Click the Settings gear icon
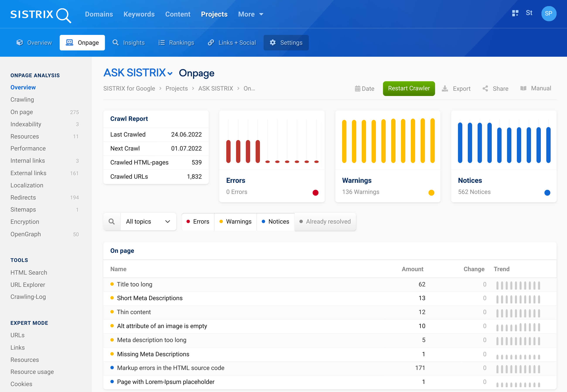The height and width of the screenshot is (392, 567). 273,43
